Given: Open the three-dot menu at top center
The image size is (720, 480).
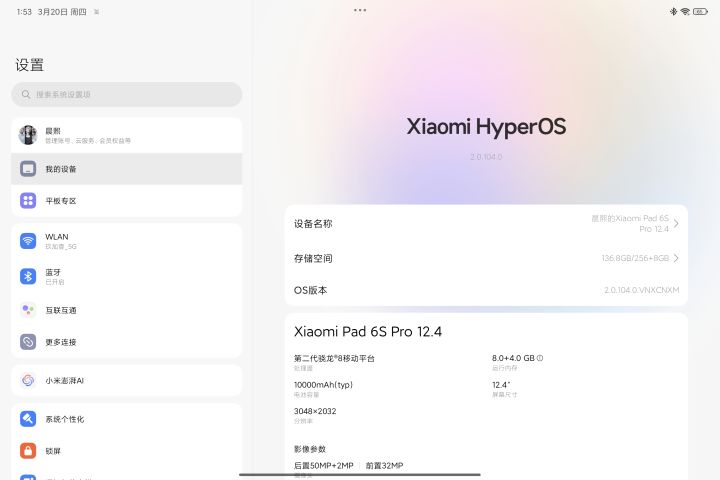Looking at the screenshot, I should pos(360,10).
